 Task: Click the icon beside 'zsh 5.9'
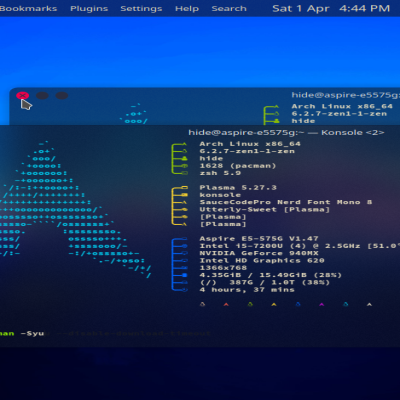point(184,173)
